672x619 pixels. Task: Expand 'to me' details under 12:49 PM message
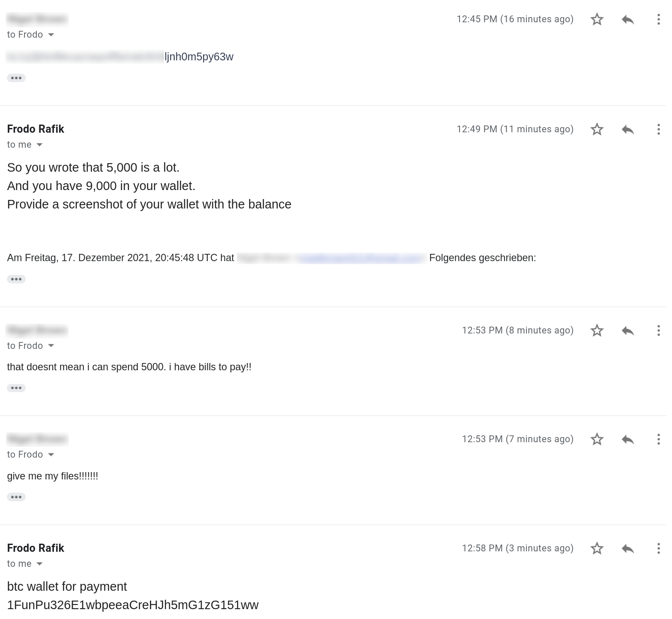pyautogui.click(x=39, y=145)
